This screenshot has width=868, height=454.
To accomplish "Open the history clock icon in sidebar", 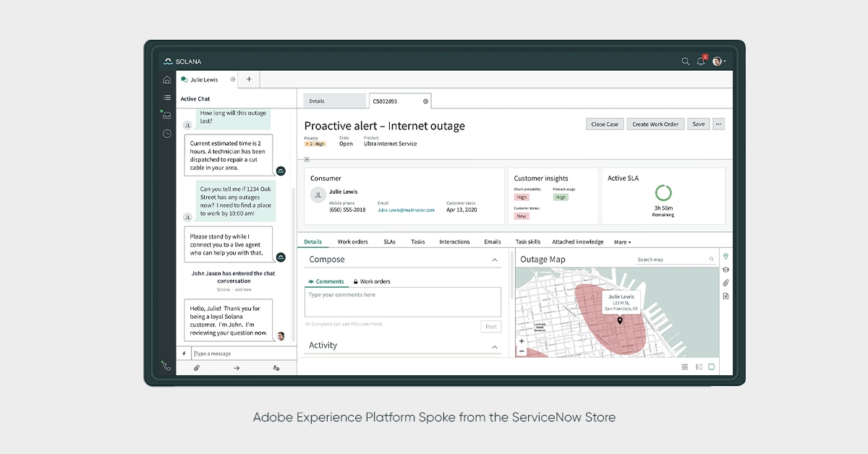I will tap(167, 134).
